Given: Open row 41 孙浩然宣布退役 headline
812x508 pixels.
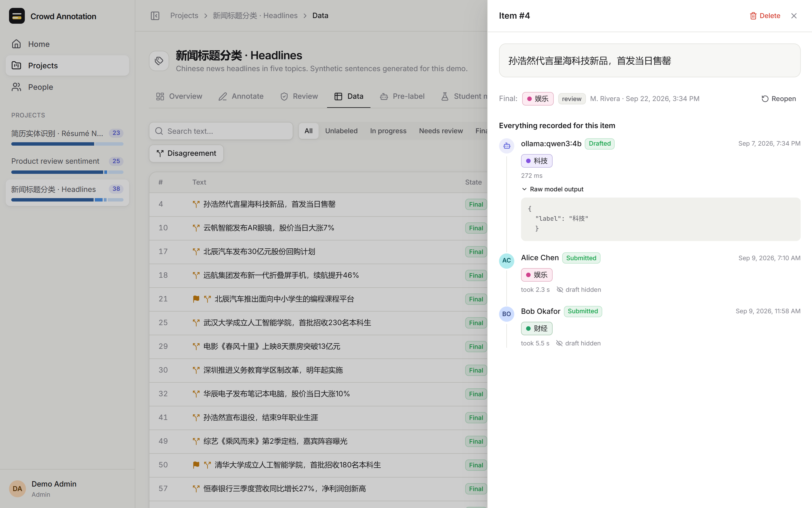Looking at the screenshot, I should coord(261,418).
